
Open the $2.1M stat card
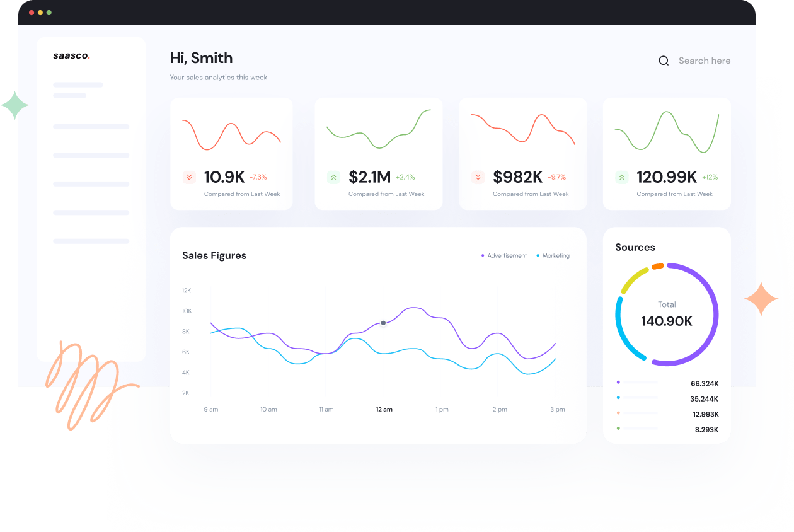pyautogui.click(x=378, y=153)
